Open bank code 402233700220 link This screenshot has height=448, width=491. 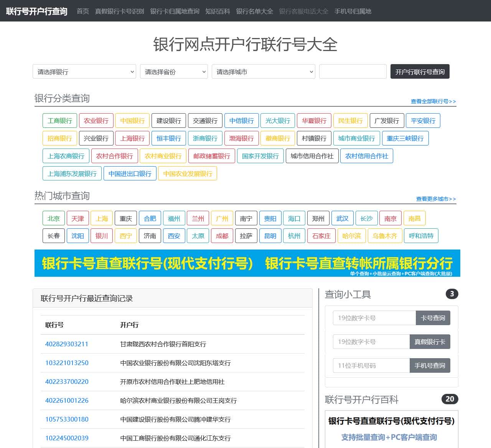pyautogui.click(x=67, y=382)
